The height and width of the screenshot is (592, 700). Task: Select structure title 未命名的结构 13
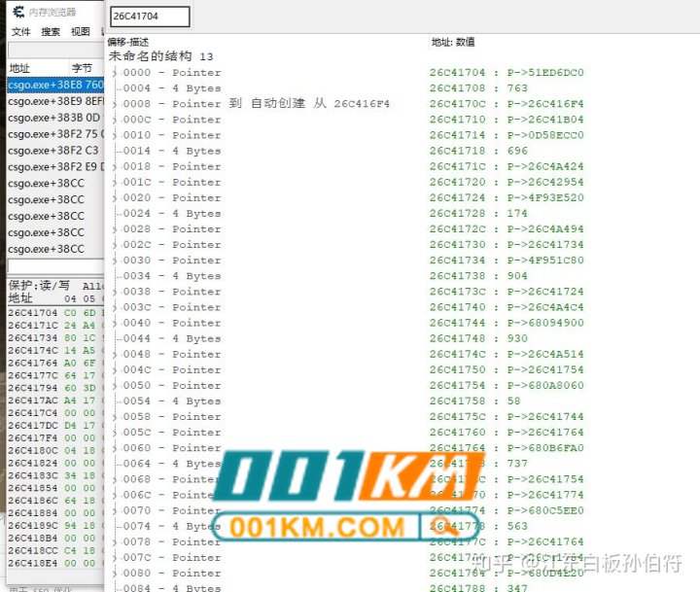pos(160,56)
